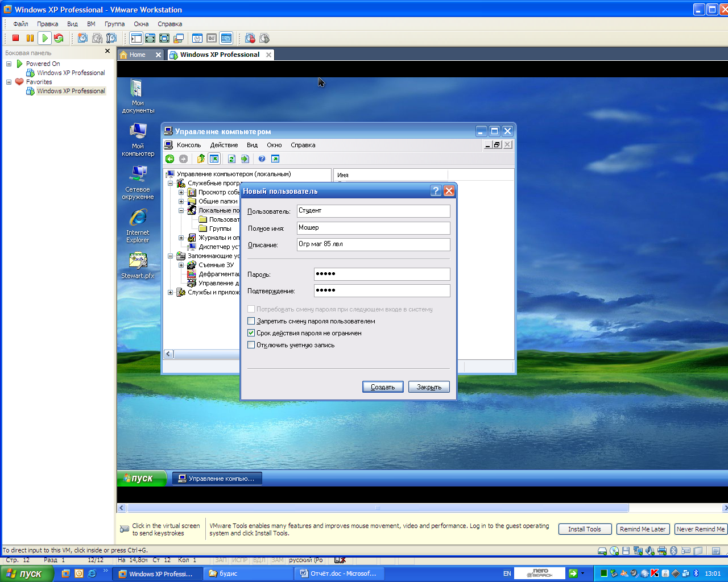Click the question mark help button in Новый пользователь

click(x=436, y=191)
